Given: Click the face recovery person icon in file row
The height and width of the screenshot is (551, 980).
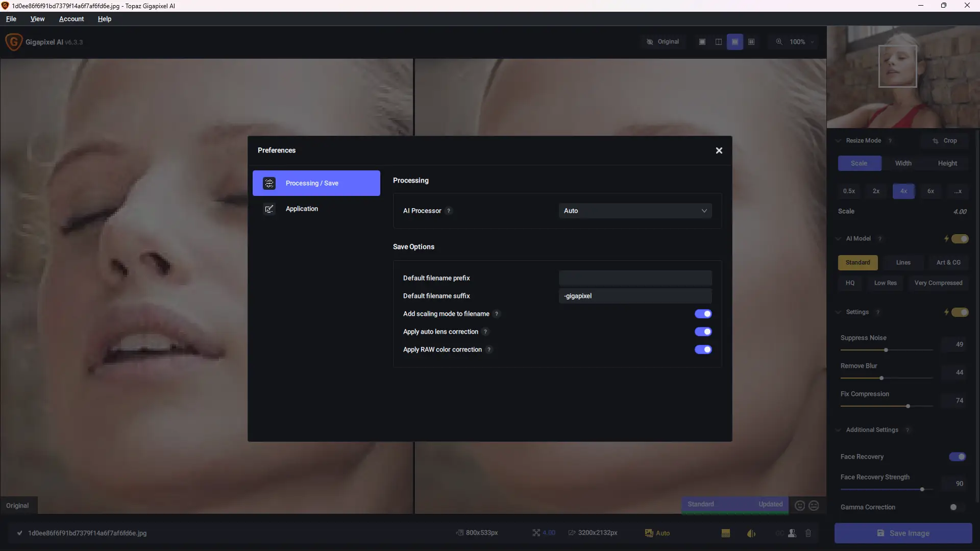Looking at the screenshot, I should 792,533.
